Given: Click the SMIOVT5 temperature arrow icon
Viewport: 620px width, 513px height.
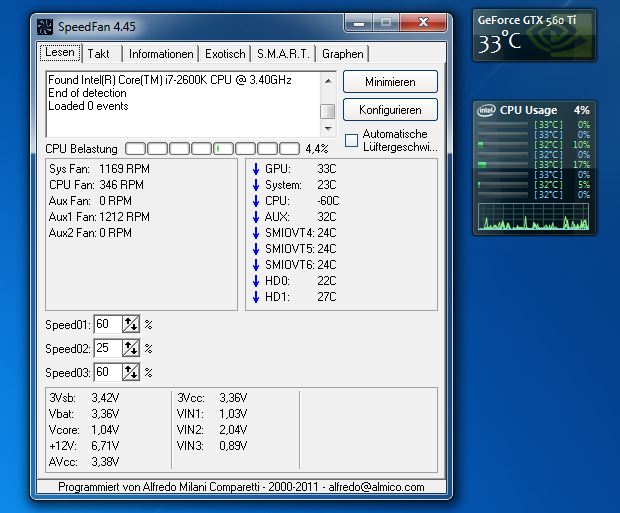Looking at the screenshot, I should pos(256,249).
